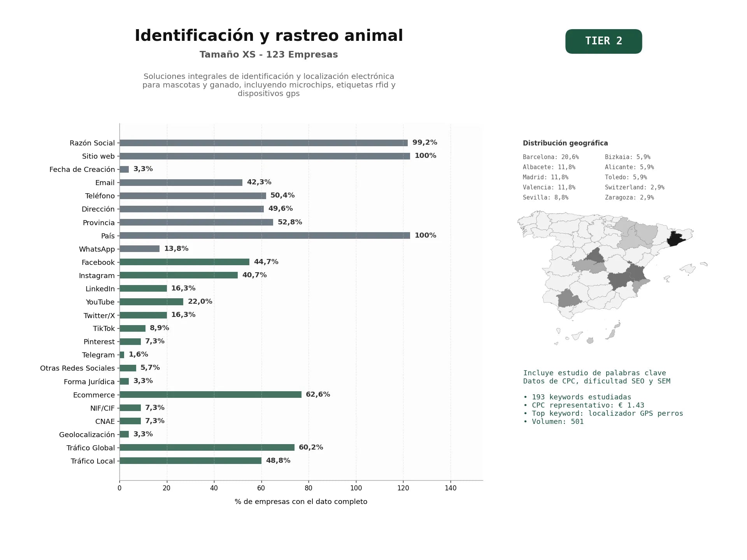Click the x-axis title '% de empresas con el dato completo'
Screen dimensions: 747x560
[x=301, y=502]
